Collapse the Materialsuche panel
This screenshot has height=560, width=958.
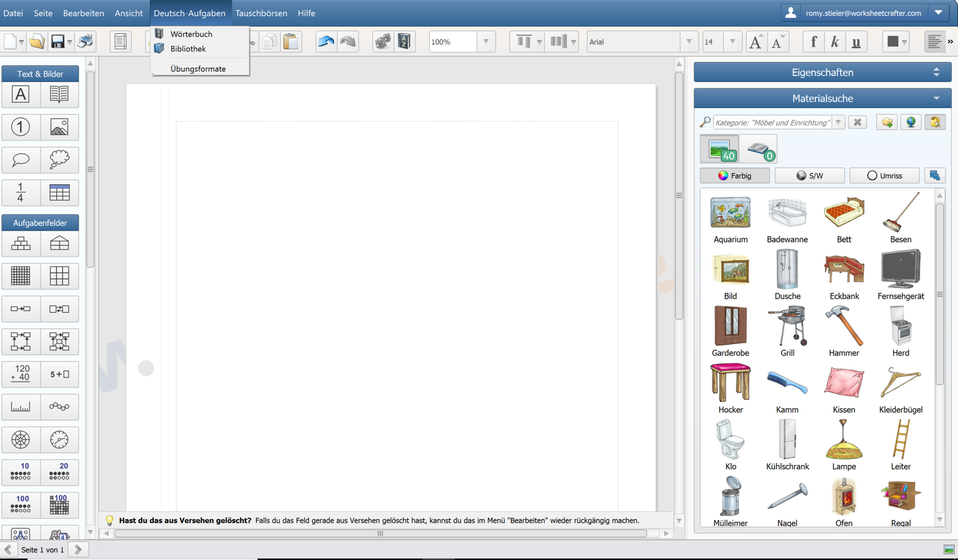tap(936, 98)
